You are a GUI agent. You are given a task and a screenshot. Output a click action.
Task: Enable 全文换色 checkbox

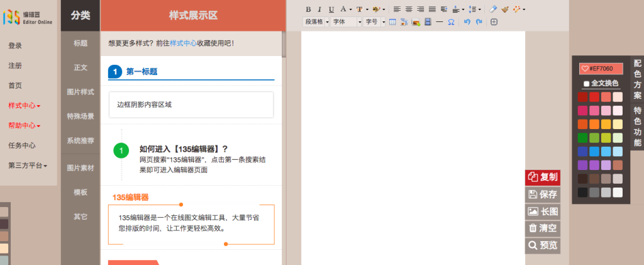coord(586,84)
